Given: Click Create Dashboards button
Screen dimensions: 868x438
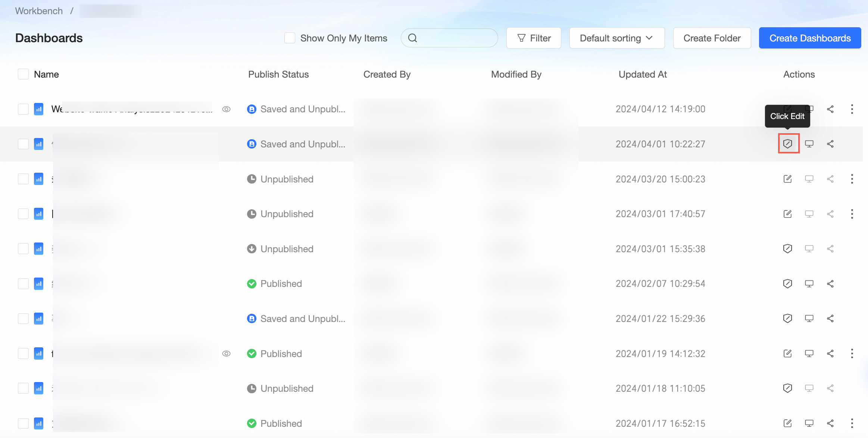Looking at the screenshot, I should 810,38.
